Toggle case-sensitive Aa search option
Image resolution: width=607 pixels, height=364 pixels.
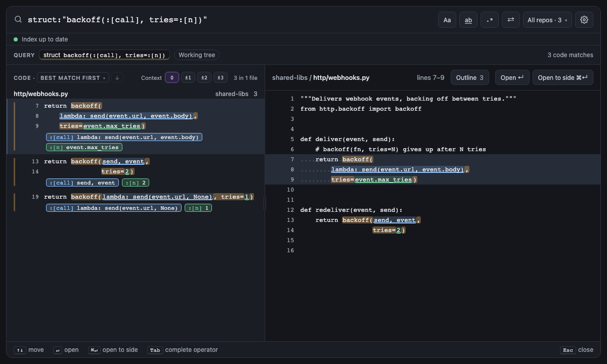point(447,20)
